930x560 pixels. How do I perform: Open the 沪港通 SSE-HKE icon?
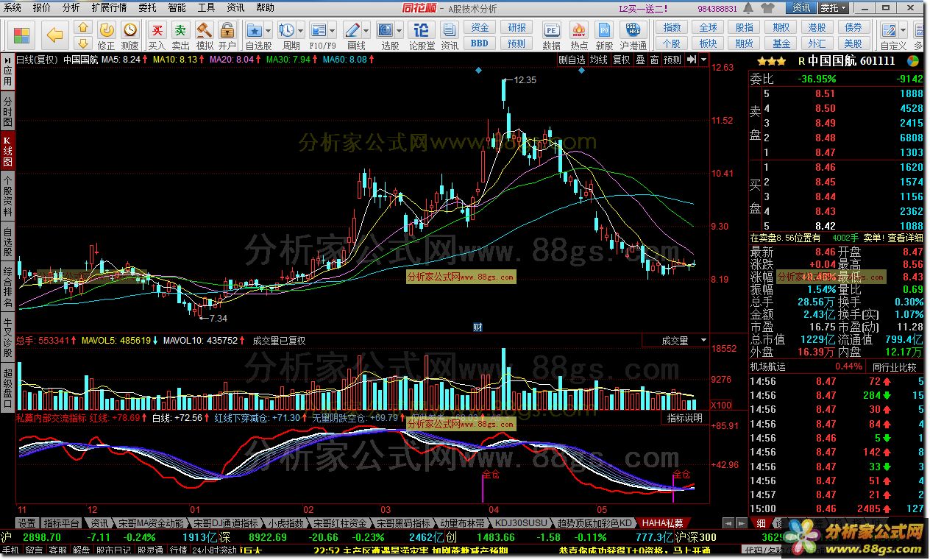633,30
